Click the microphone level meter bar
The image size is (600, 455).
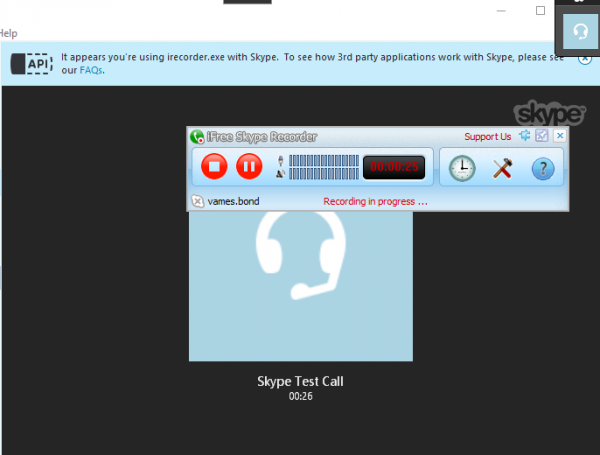(324, 160)
